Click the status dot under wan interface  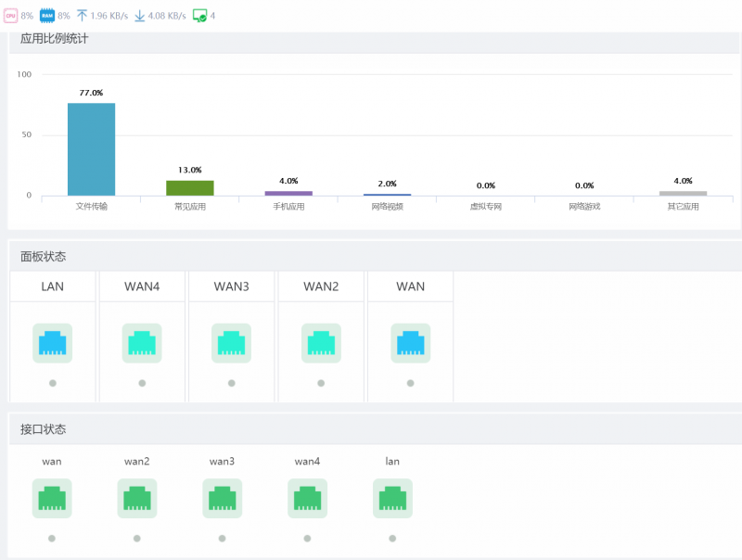pyautogui.click(x=52, y=539)
